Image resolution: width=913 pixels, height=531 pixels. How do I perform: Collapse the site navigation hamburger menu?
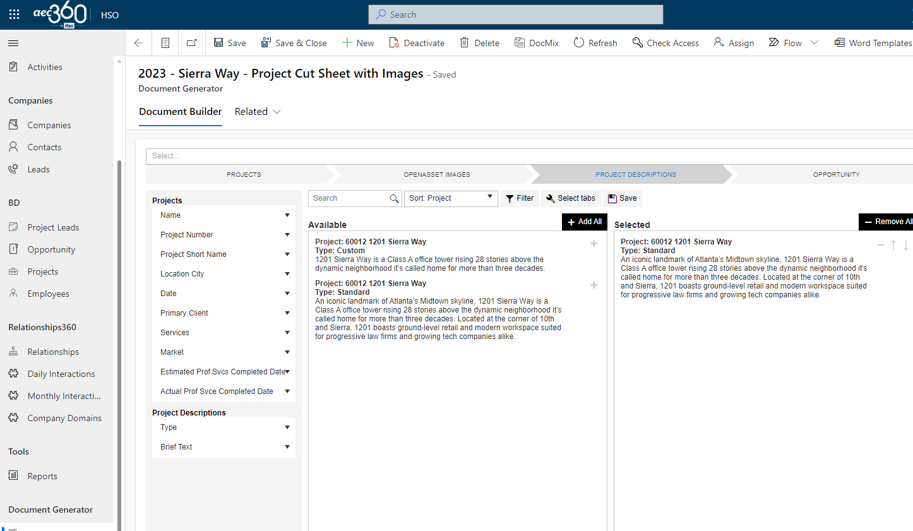pyautogui.click(x=13, y=43)
